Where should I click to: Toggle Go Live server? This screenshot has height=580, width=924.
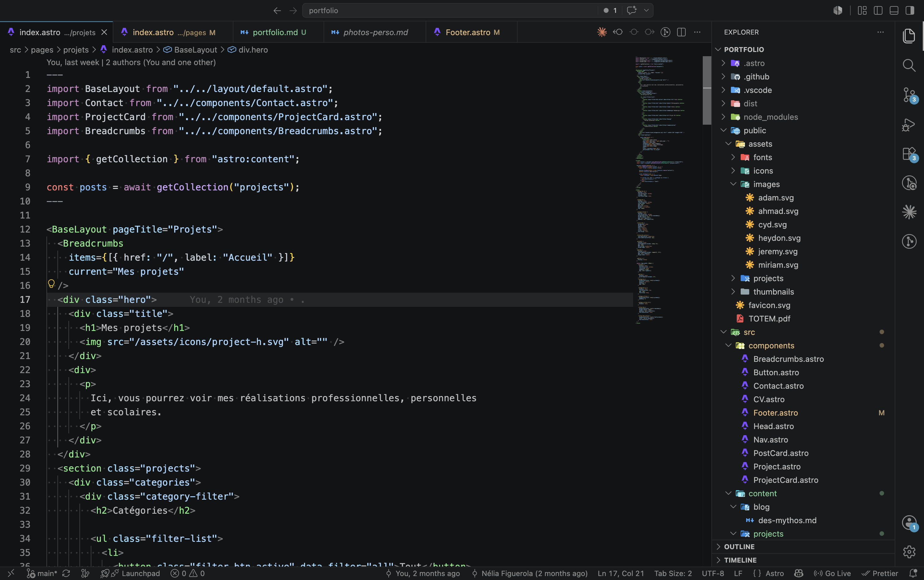[832, 573]
